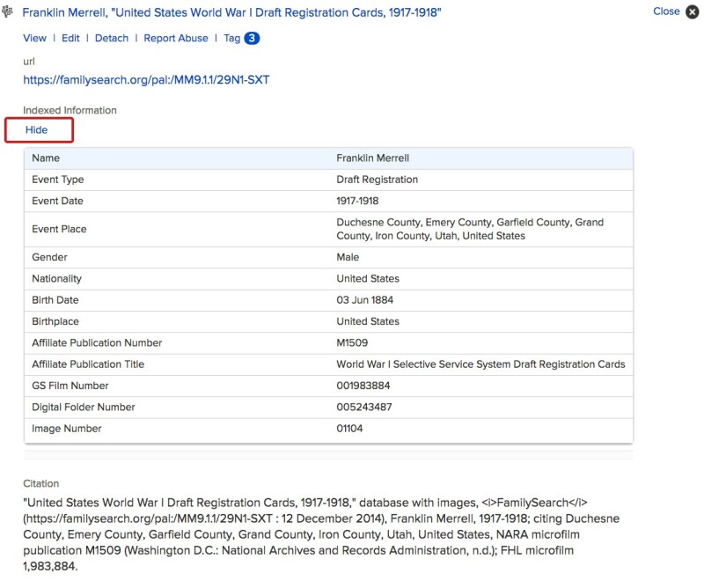This screenshot has height=588, width=704.
Task: Hide the indexed information table
Action: click(x=36, y=129)
